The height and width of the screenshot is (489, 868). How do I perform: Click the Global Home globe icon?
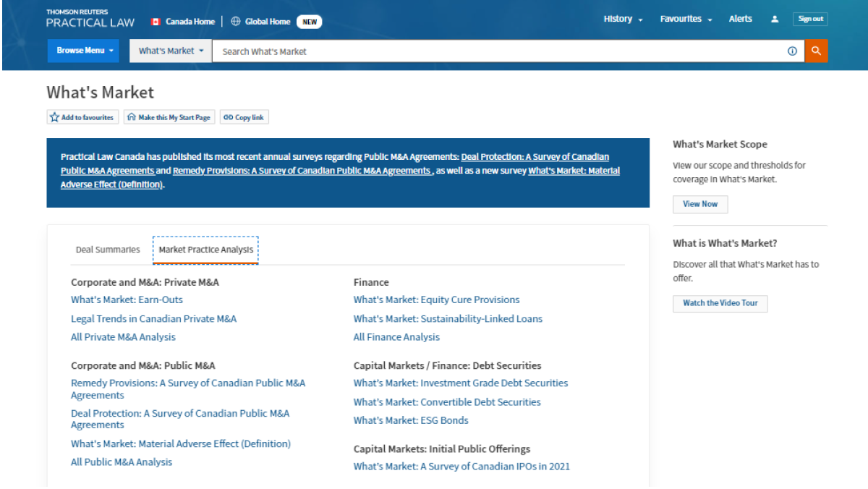tap(236, 22)
